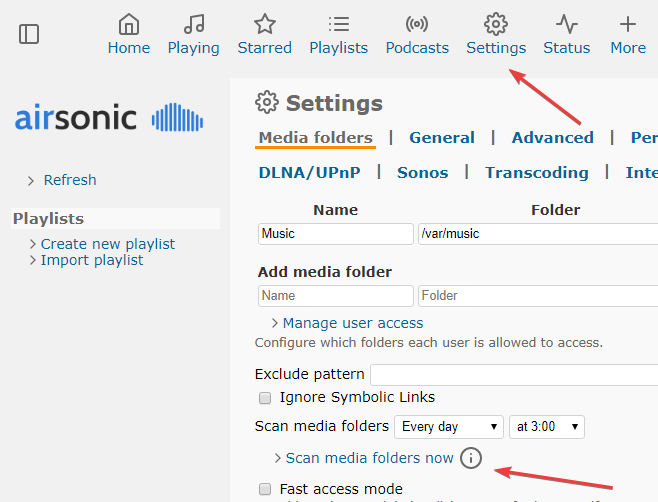The image size is (658, 502).
Task: Enable Fast access mode checkbox
Action: click(265, 489)
